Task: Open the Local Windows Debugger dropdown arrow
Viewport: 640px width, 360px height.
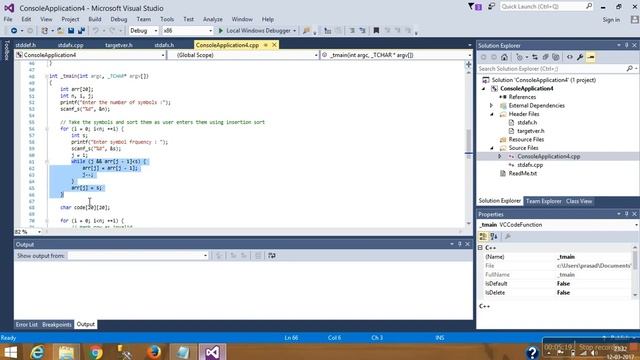Action: pyautogui.click(x=294, y=31)
